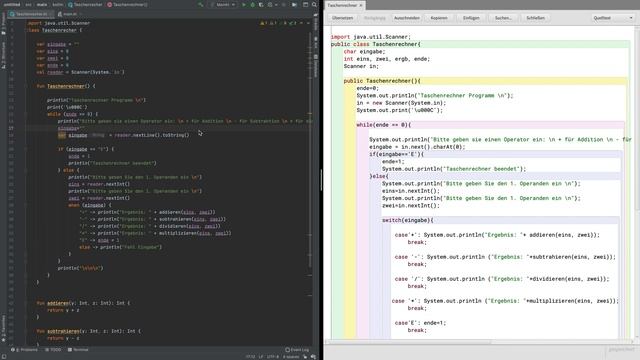Open the Quelltext view dropdown

(613, 18)
